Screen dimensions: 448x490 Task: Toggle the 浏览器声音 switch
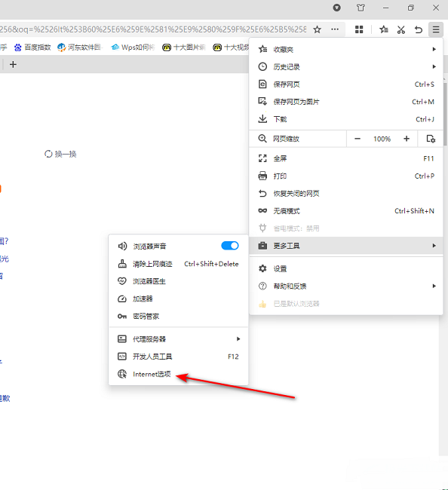(x=230, y=246)
